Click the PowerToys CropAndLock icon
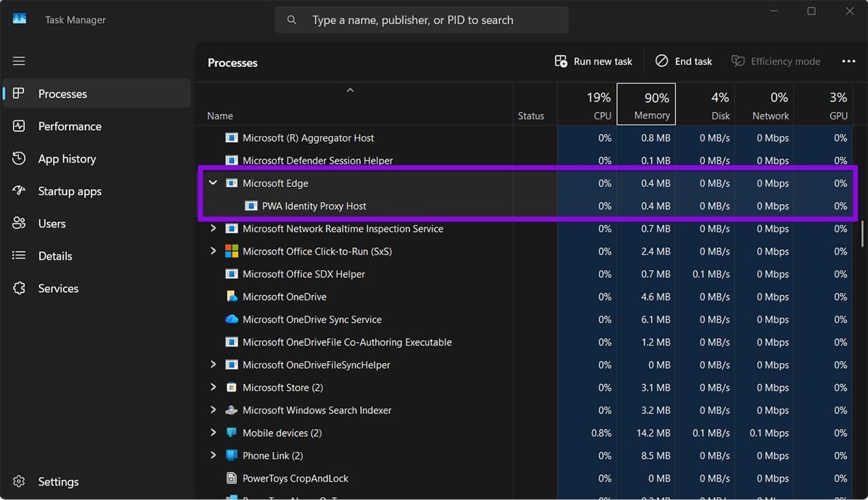The image size is (868, 500). (x=232, y=478)
